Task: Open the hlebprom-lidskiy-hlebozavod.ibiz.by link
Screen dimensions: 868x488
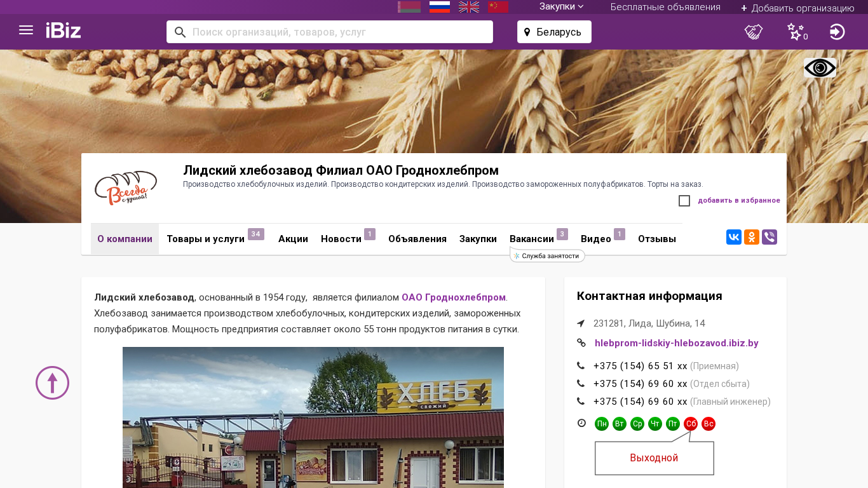Action: click(x=677, y=343)
